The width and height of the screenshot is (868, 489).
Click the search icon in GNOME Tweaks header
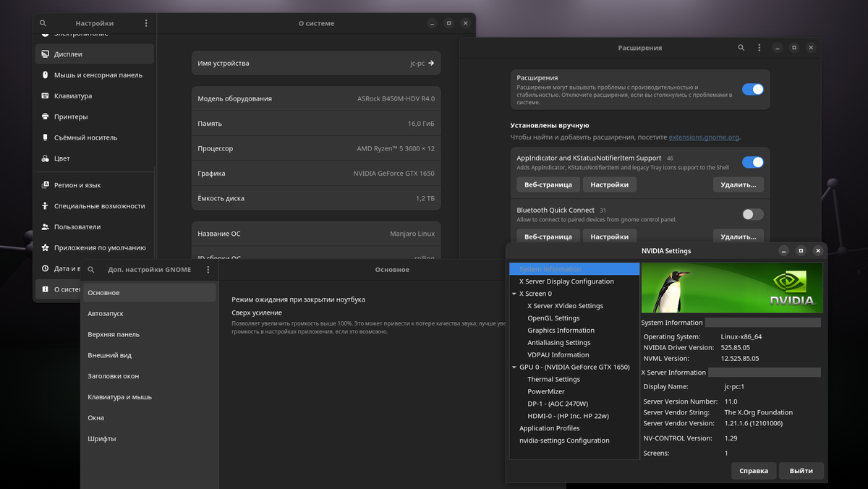tap(91, 270)
